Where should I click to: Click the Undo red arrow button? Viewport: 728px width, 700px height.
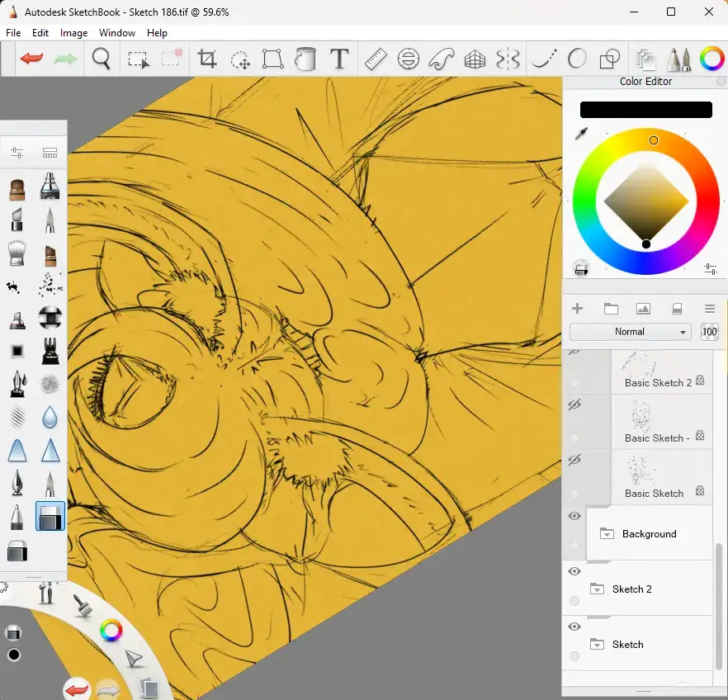point(32,59)
